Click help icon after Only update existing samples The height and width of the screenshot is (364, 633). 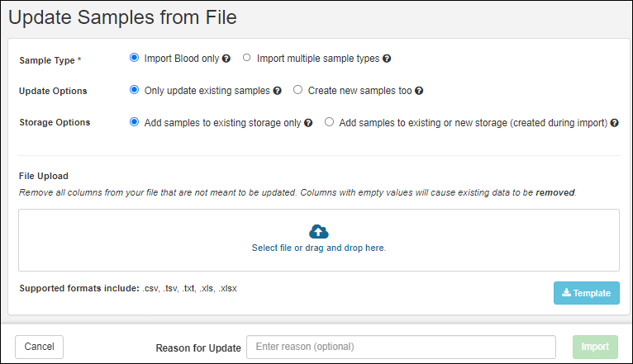coord(278,91)
